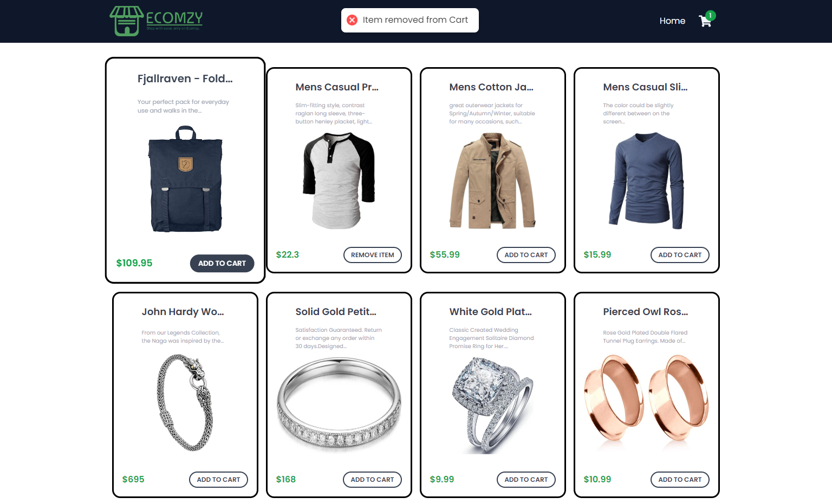Click the Fjallraven backpack image
Screen dimensions: 832x504
(185, 179)
